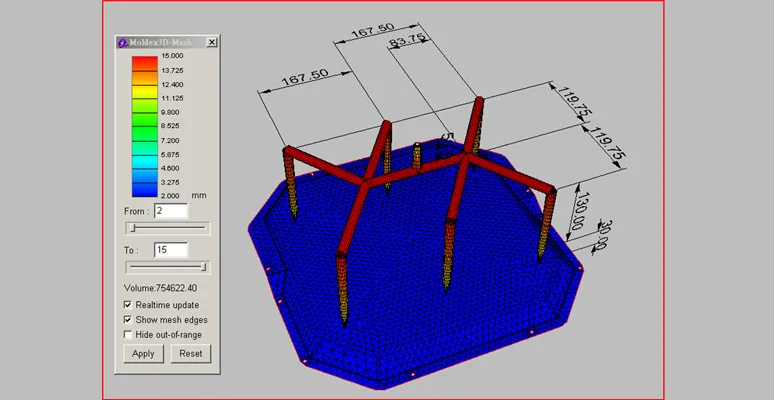
Task: Select the 30.00 dimension label
Action: 603,235
